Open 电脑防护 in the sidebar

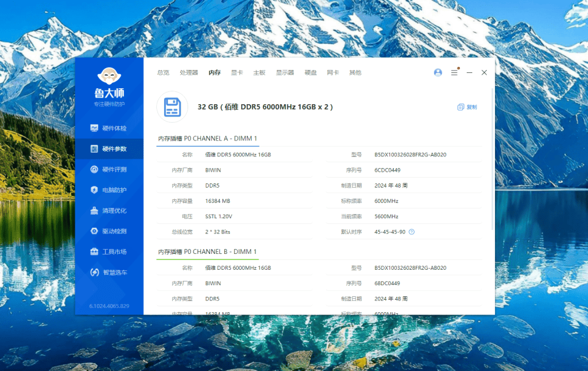click(109, 190)
